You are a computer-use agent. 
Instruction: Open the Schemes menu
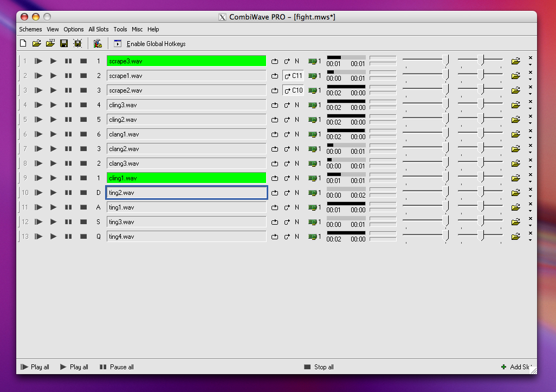pos(30,29)
